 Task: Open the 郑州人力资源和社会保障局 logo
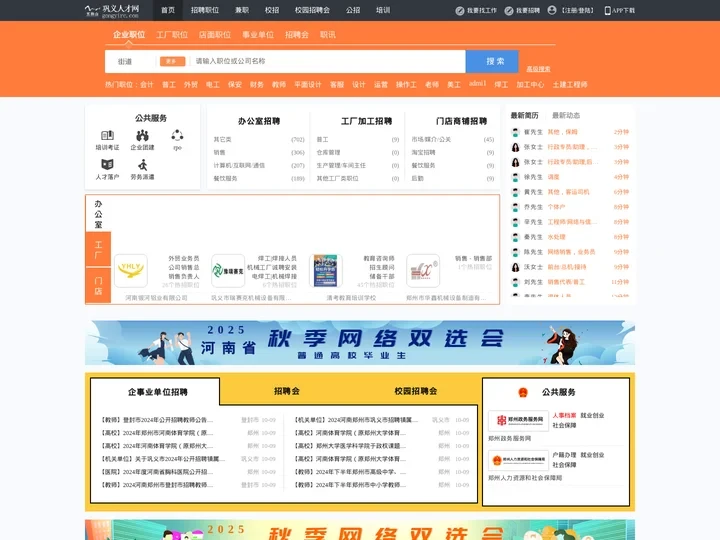point(518,460)
